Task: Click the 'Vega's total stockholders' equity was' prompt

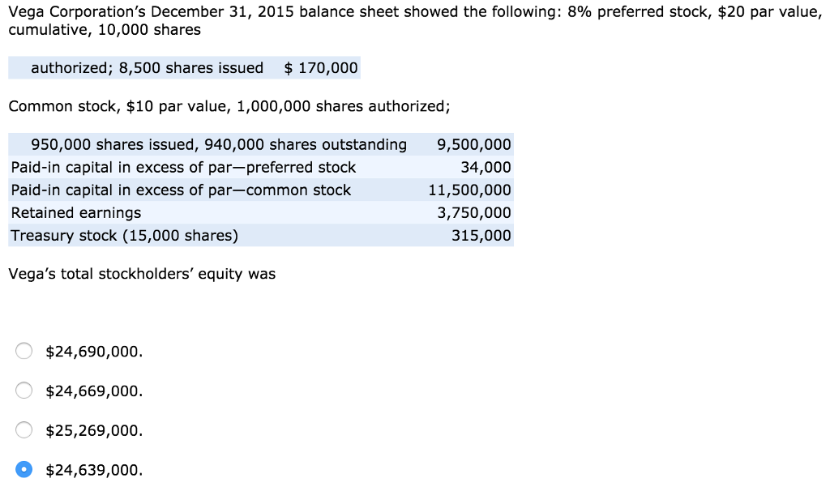Action: pos(142,274)
